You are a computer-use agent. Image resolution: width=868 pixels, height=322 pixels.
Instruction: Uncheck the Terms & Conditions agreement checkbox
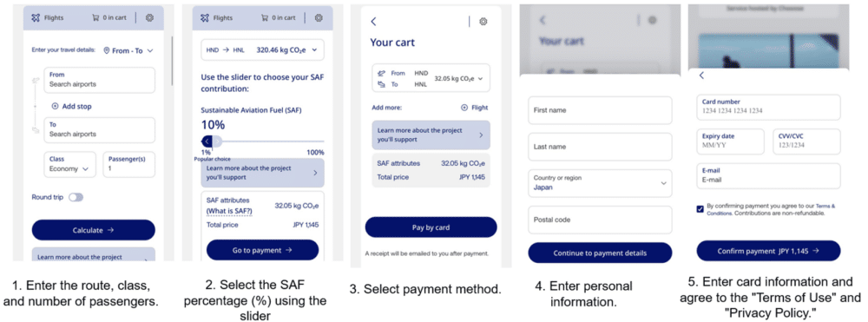tap(700, 208)
